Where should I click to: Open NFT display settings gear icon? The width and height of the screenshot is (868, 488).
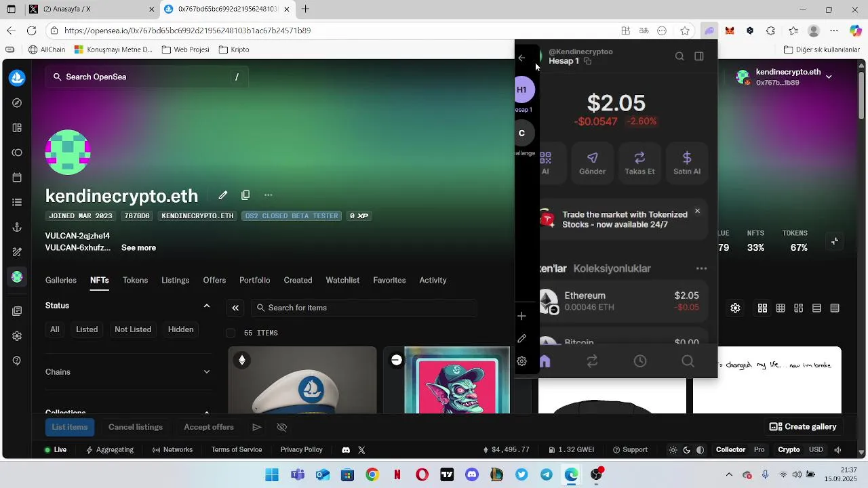[735, 308]
